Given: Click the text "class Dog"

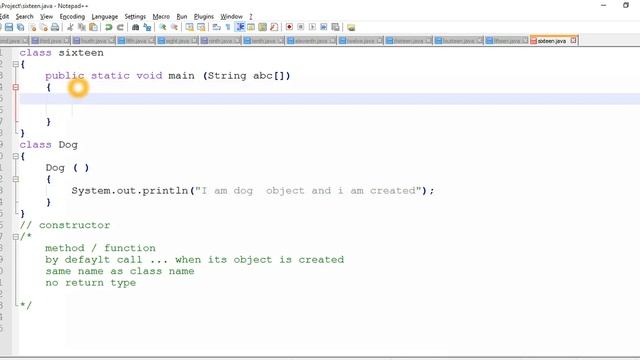Looking at the screenshot, I should (49, 145).
